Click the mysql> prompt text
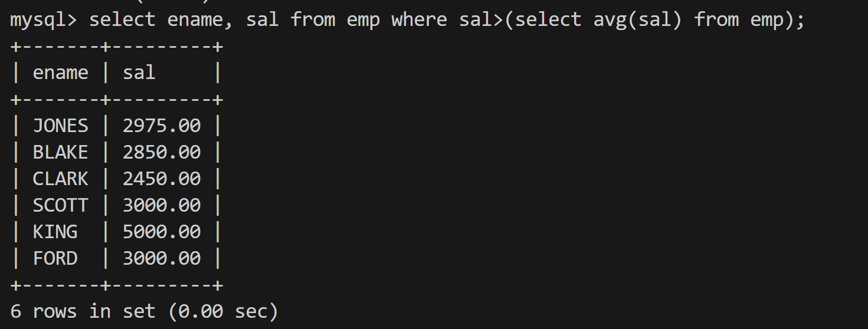The width and height of the screenshot is (868, 329). (43, 19)
